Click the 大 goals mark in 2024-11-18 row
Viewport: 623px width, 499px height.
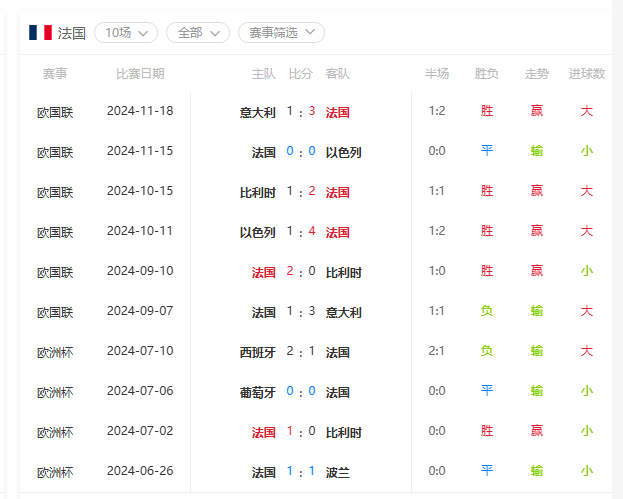[x=586, y=111]
